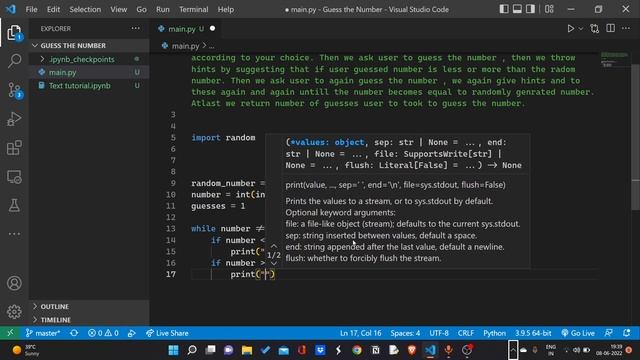Image resolution: width=640 pixels, height=360 pixels.
Task: Open changes compare icon in editor toolbar
Action: point(595,29)
